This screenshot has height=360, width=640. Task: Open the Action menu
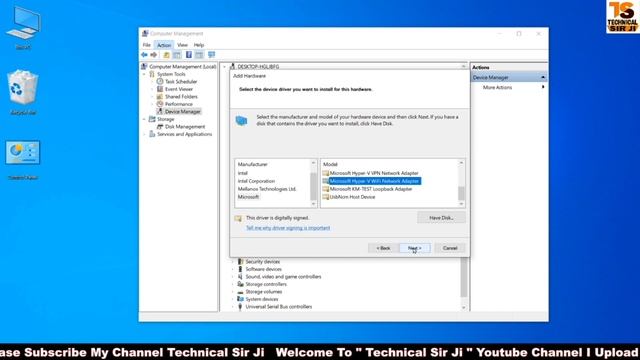pyautogui.click(x=164, y=45)
